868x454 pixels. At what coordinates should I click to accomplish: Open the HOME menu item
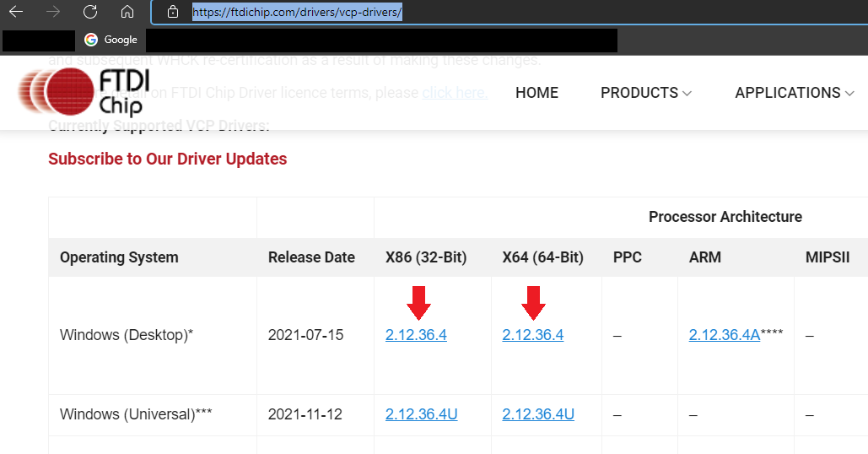tap(537, 93)
